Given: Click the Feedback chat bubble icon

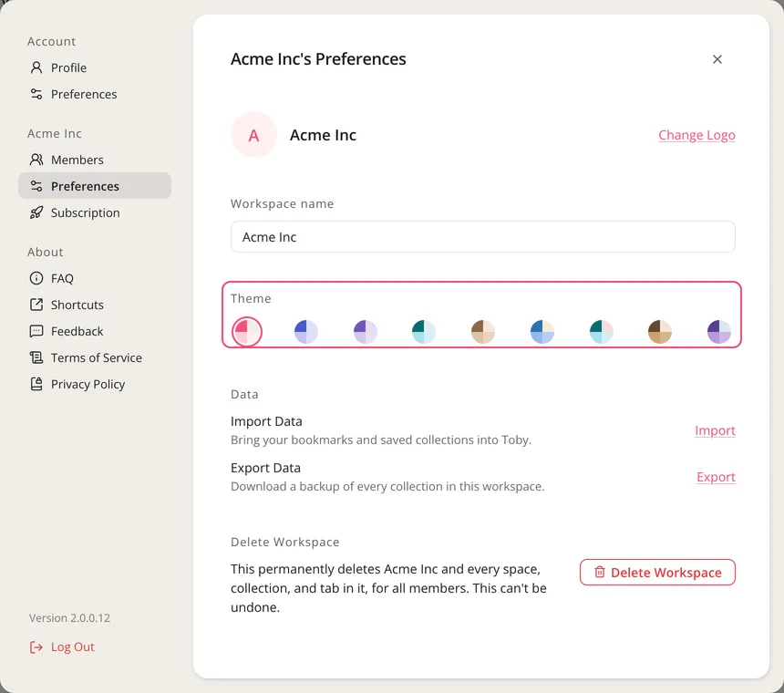Looking at the screenshot, I should coord(36,331).
